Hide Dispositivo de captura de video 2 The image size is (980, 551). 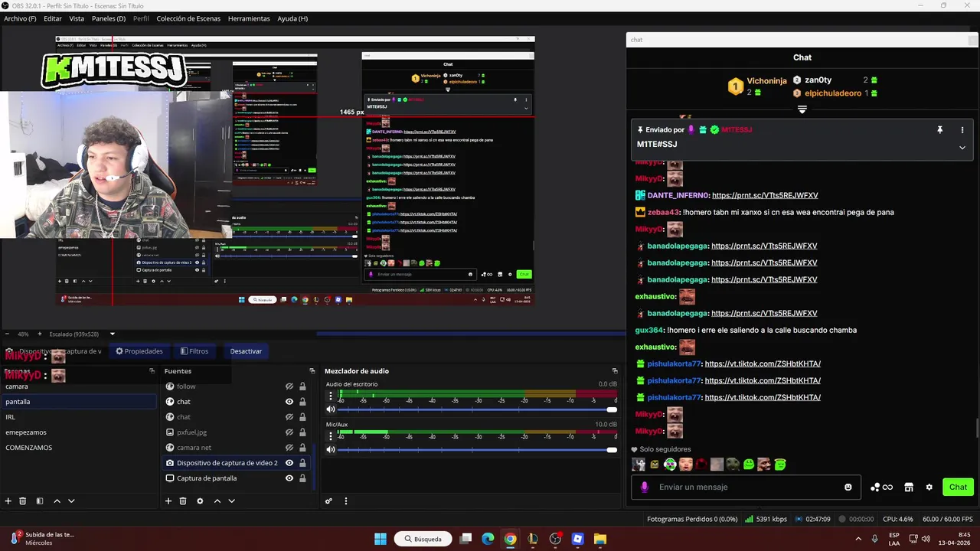click(289, 463)
